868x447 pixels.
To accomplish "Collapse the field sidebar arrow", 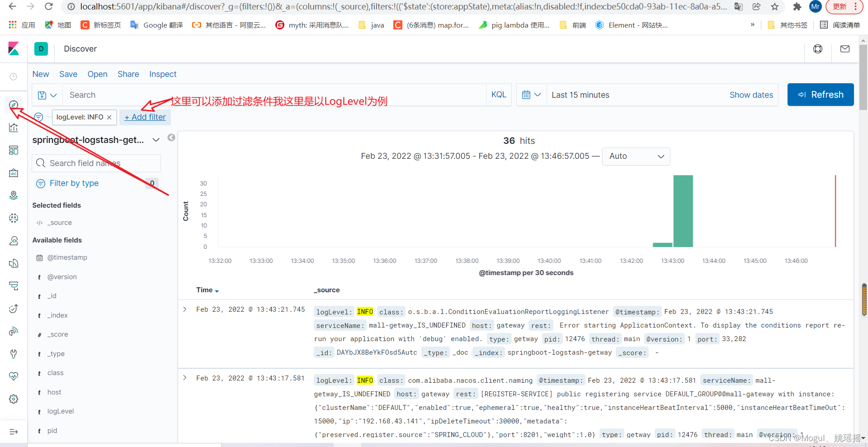I will coord(171,138).
